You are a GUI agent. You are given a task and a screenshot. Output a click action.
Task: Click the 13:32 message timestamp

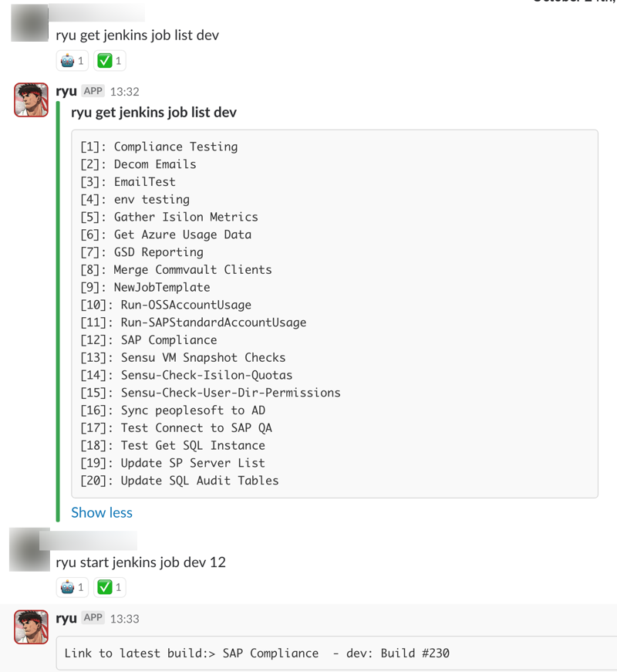pyautogui.click(x=125, y=92)
